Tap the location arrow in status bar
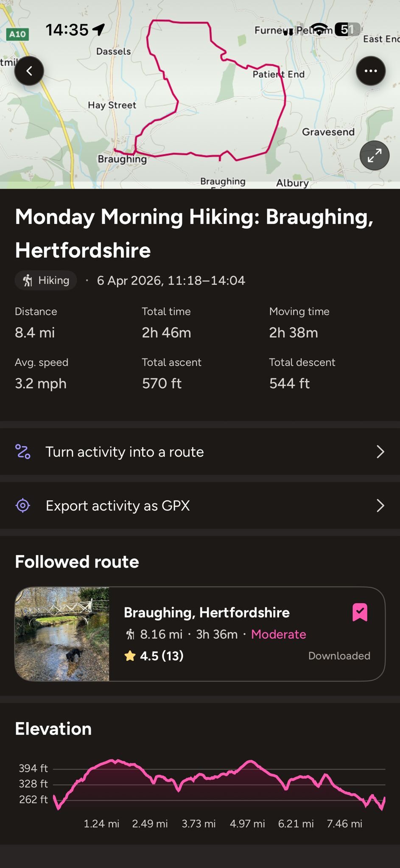This screenshot has width=400, height=868. click(99, 30)
